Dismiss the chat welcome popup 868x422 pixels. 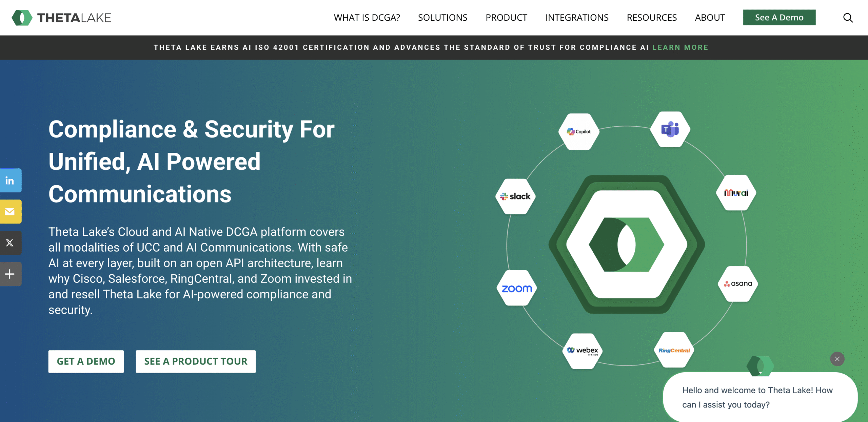[x=837, y=359]
